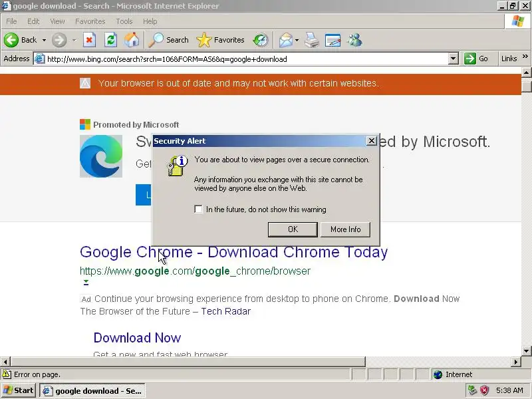Click the green Back arrow icon
The image size is (532, 399).
coord(11,40)
